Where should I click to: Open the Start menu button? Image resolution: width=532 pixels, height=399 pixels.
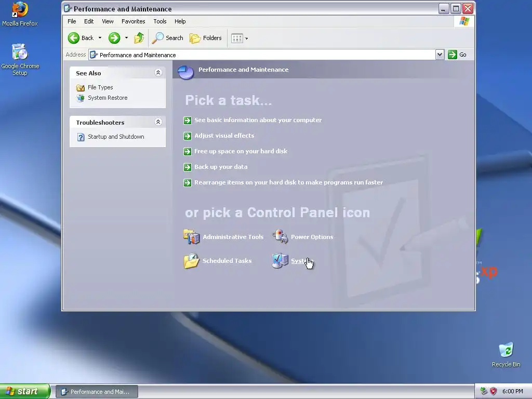25,391
